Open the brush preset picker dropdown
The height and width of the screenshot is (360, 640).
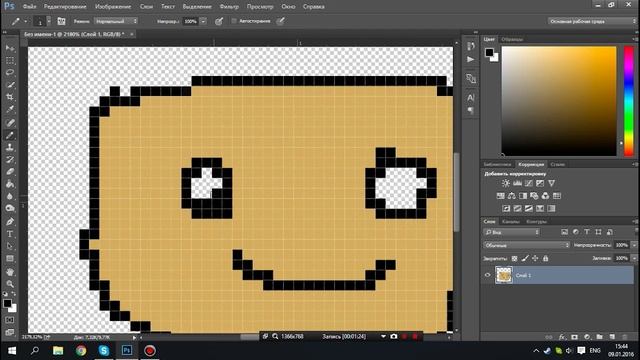49,21
